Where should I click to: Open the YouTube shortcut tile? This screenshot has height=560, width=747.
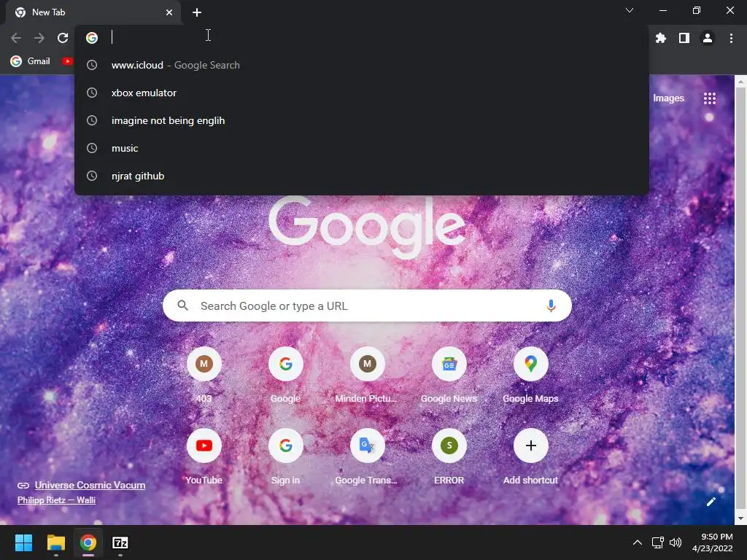tap(204, 457)
